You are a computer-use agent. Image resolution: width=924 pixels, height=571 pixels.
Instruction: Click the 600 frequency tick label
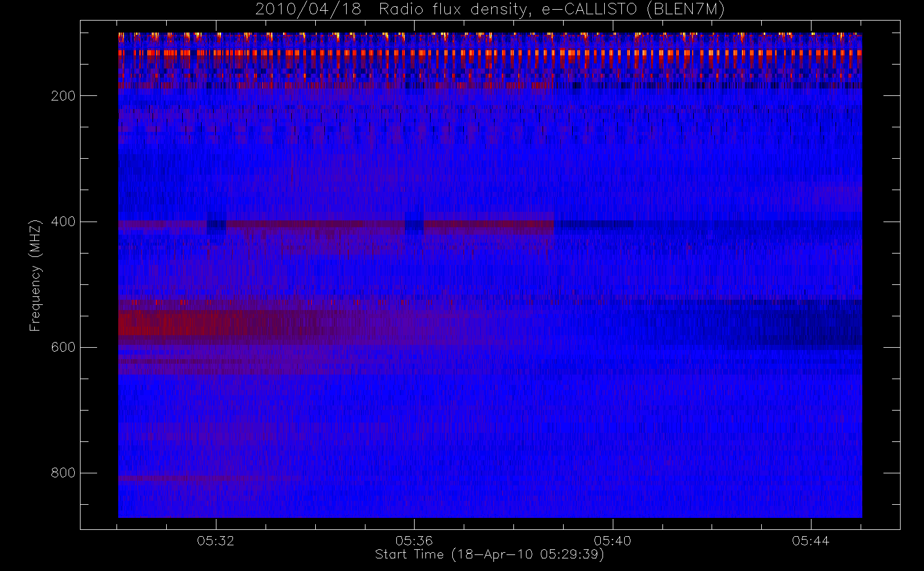(63, 347)
